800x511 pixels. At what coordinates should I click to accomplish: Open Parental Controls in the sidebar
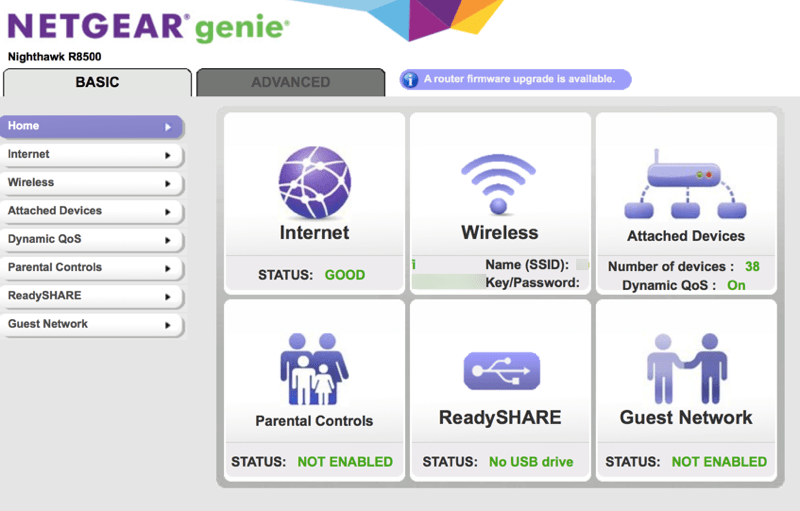pyautogui.click(x=91, y=268)
